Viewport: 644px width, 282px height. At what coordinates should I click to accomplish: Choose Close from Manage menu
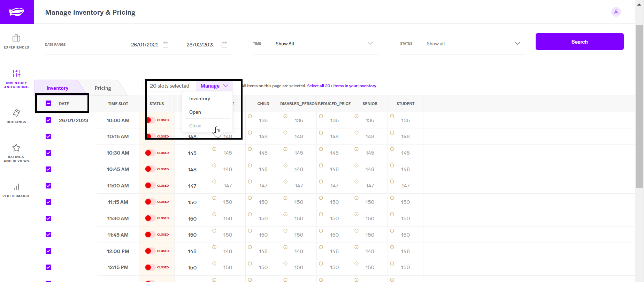point(207,126)
